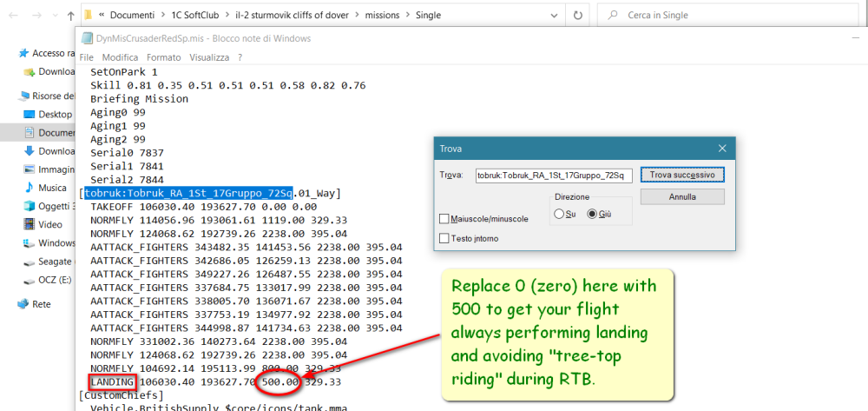
Task: Enable the Maiuscole/minuscole checkbox
Action: (x=445, y=218)
